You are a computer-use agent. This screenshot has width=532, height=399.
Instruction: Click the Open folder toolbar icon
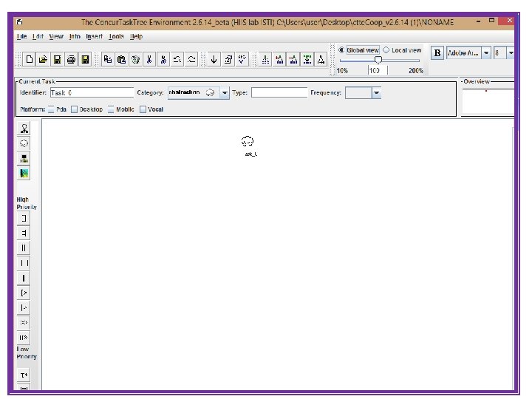point(43,60)
